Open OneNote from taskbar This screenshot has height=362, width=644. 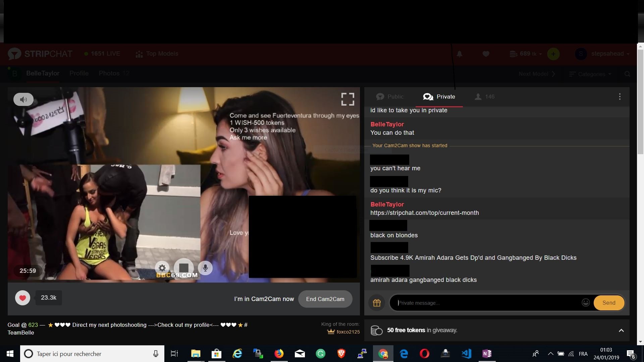click(487, 354)
